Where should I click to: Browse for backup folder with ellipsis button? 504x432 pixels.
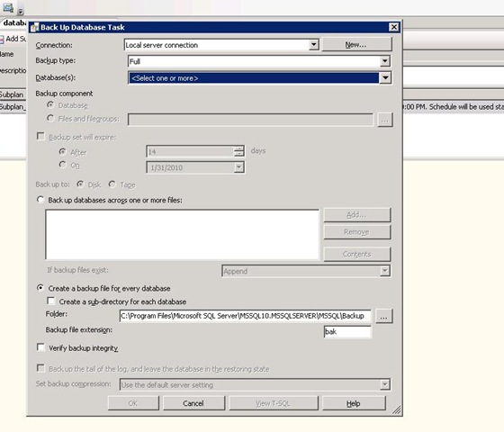383,316
